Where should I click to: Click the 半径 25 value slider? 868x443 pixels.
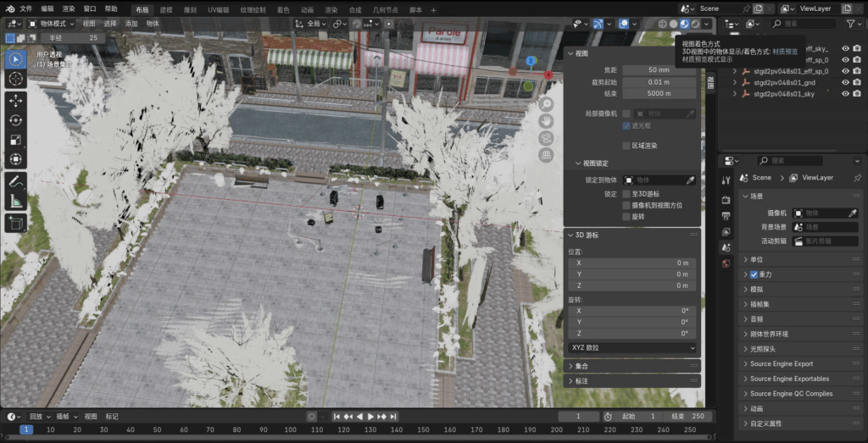coord(73,37)
